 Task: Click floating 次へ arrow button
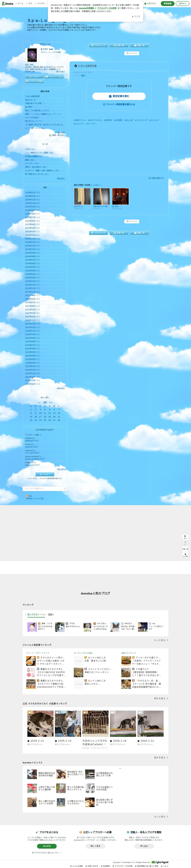point(185,537)
